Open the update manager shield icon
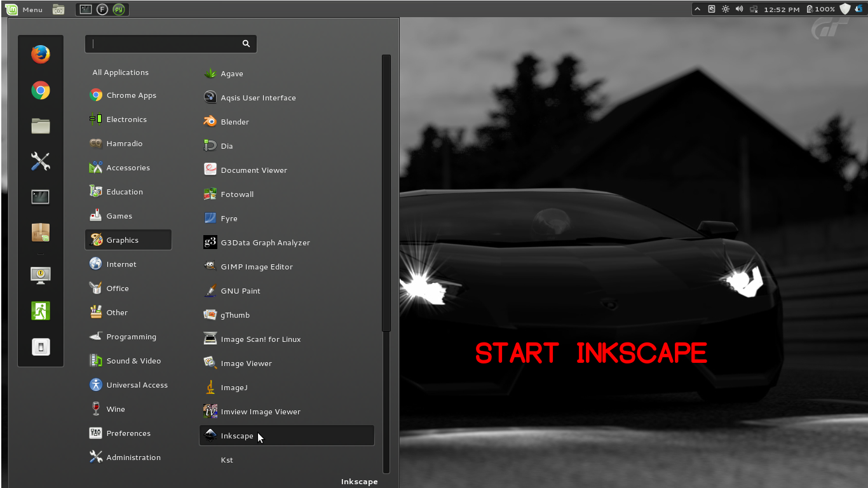This screenshot has width=868, height=488. 845,9
